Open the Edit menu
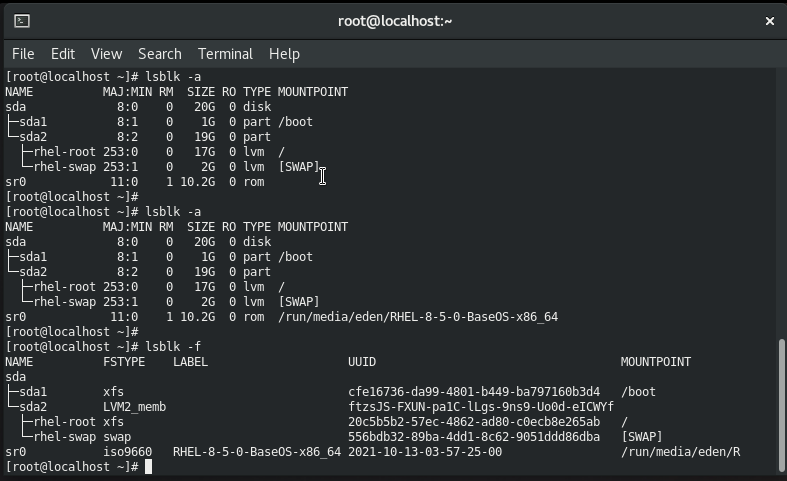The width and height of the screenshot is (787, 481). coord(63,54)
